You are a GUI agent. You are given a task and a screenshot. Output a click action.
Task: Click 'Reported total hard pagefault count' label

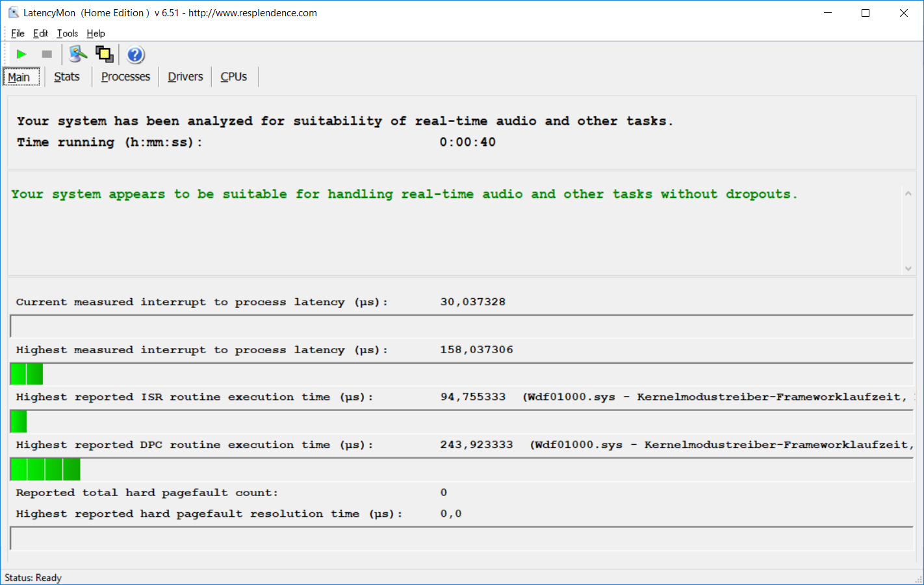point(147,493)
